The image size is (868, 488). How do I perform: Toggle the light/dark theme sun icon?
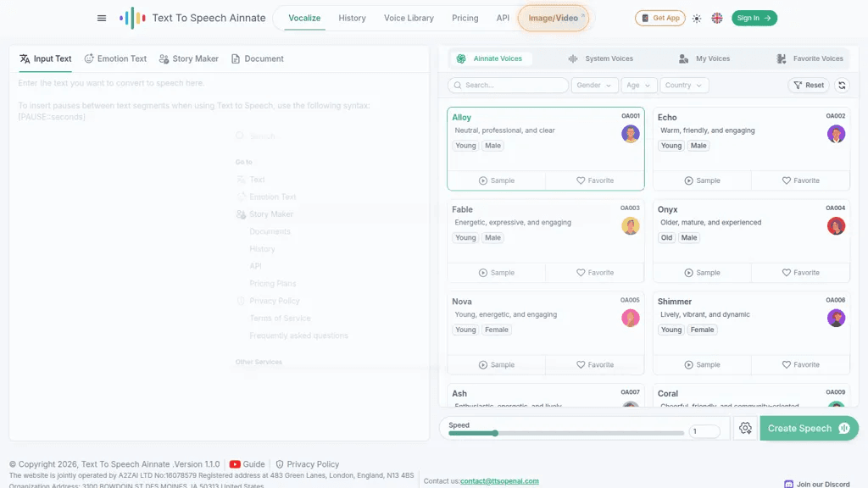pyautogui.click(x=697, y=19)
